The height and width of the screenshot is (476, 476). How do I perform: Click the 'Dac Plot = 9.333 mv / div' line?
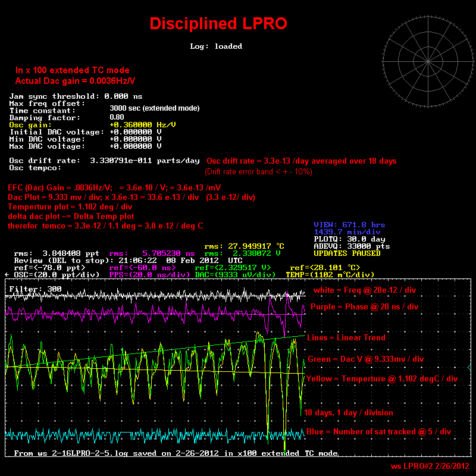click(131, 198)
